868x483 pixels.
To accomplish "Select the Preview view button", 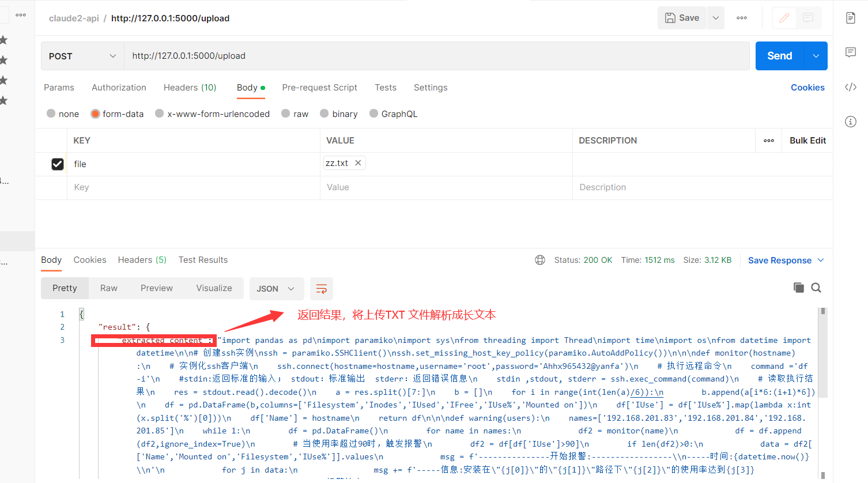I will point(157,288).
